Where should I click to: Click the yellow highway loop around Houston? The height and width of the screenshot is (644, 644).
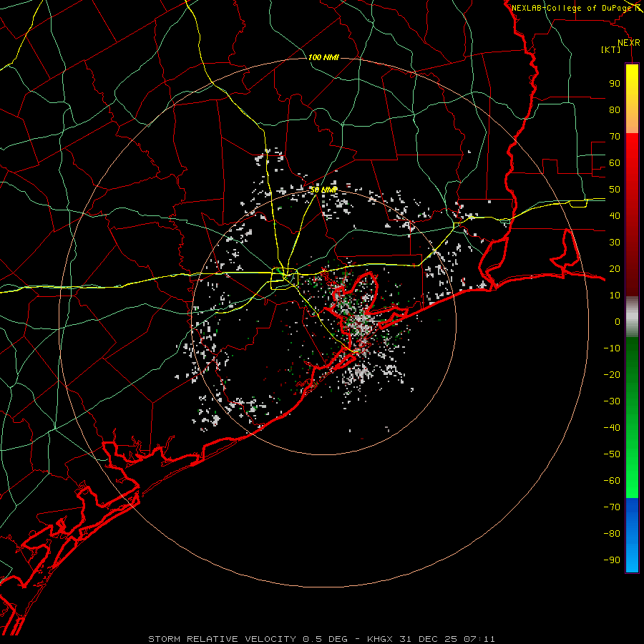coord(285,278)
